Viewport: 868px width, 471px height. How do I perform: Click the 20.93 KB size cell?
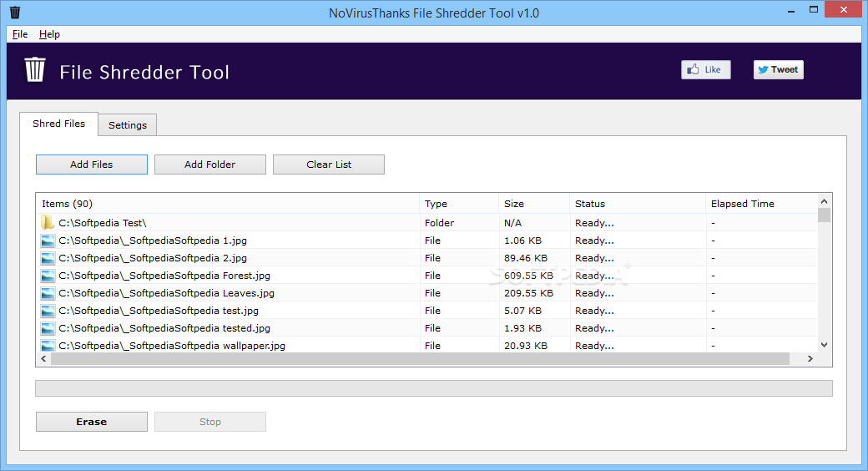pyautogui.click(x=525, y=346)
